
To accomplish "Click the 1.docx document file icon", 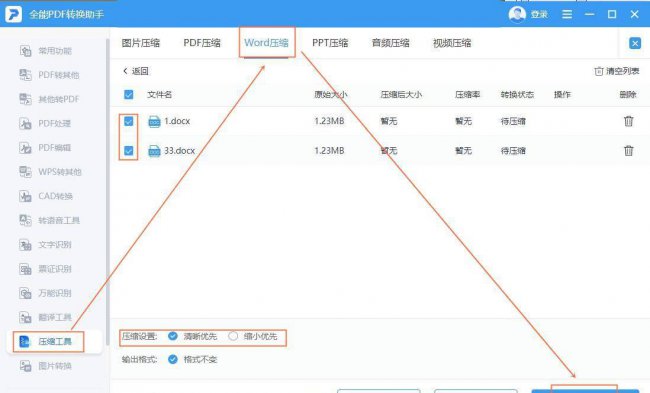I will [154, 121].
